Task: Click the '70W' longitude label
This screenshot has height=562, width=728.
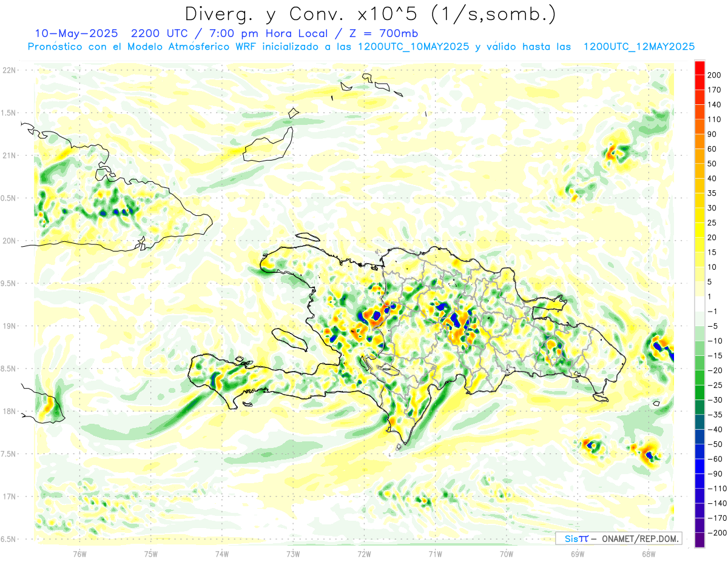Action: pos(507,553)
